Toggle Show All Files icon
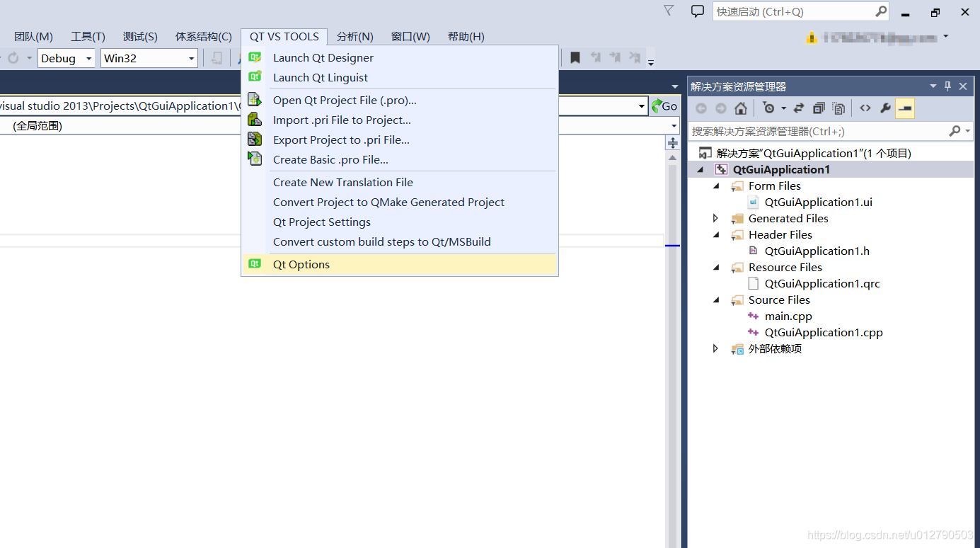The height and width of the screenshot is (548, 980). tap(838, 108)
